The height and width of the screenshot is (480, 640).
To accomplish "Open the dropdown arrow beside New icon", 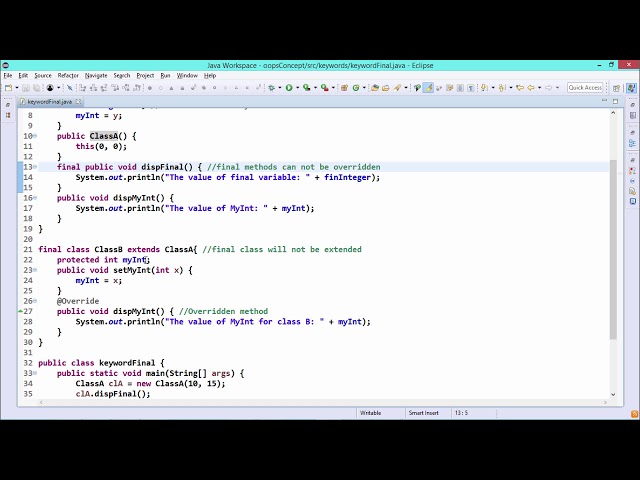I will click(x=17, y=88).
